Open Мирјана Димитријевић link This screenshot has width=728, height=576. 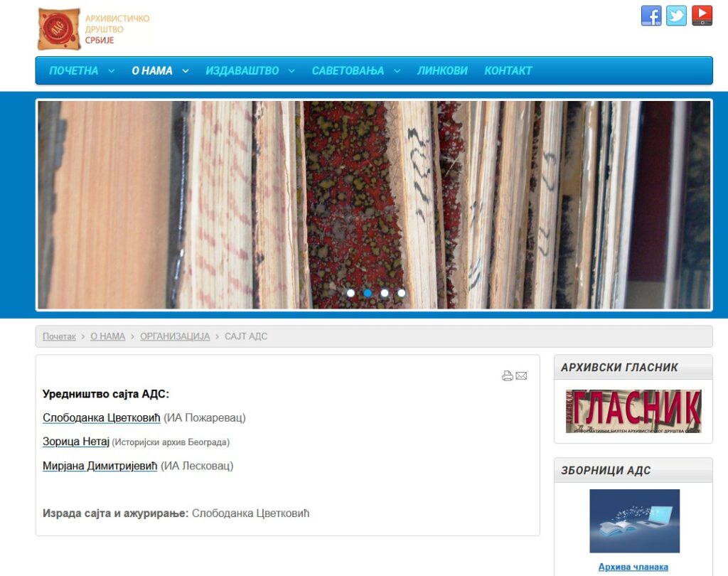click(100, 466)
